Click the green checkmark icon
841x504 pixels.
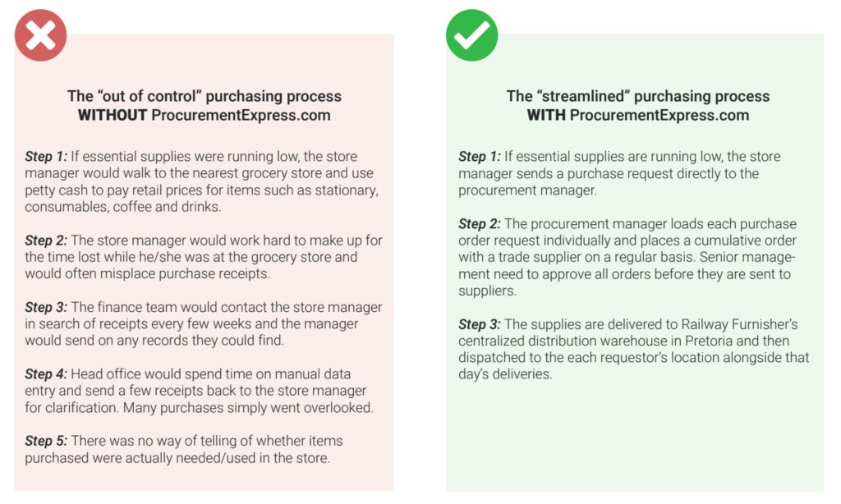coord(472,35)
